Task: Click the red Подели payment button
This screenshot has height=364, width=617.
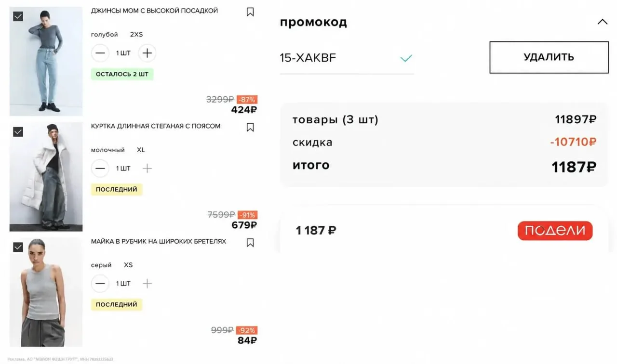Action: pos(555,231)
